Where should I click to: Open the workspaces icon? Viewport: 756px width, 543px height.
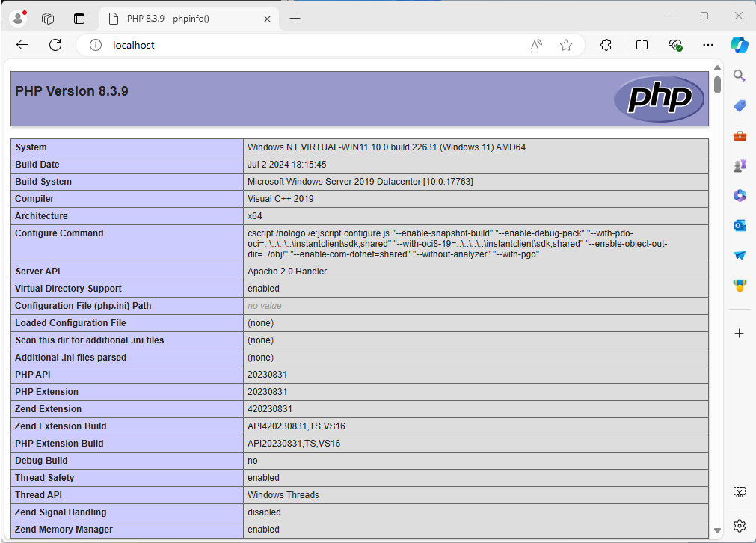48,19
